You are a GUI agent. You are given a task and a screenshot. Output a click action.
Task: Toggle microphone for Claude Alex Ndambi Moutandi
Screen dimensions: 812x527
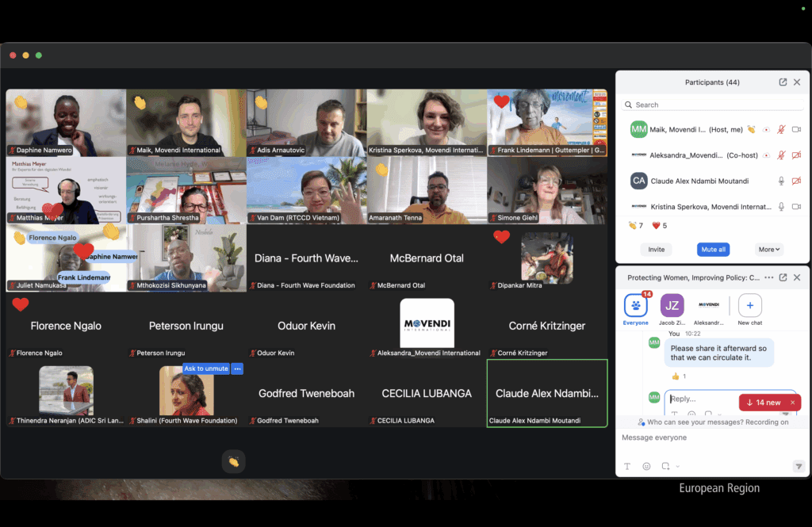[x=781, y=181]
